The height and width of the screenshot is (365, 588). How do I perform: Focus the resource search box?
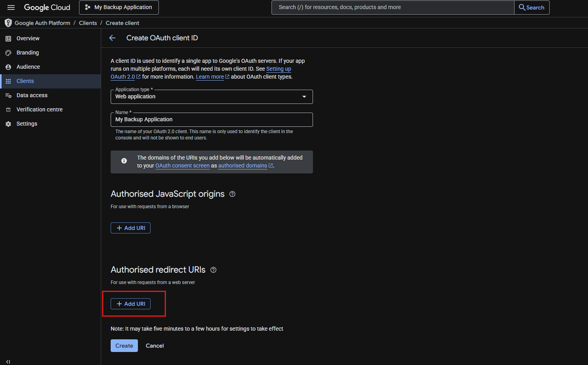tap(393, 8)
